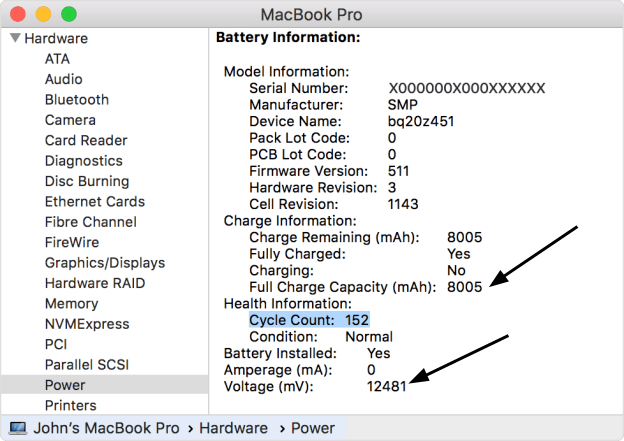Image resolution: width=624 pixels, height=441 pixels.
Task: Click Device Name value bq20z451
Action: 421,121
